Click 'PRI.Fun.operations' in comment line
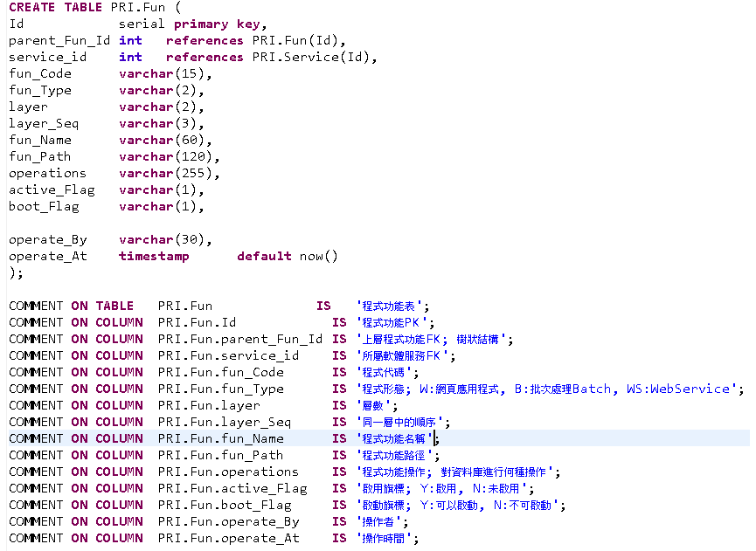The width and height of the screenshot is (756, 551). pyautogui.click(x=228, y=472)
